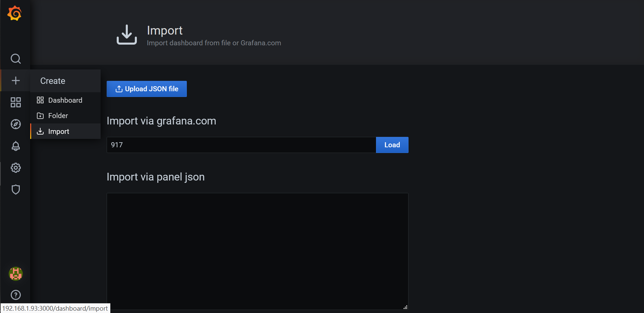Open the Server Admin shield icon
Screen dimensions: 644x313
click(16, 190)
